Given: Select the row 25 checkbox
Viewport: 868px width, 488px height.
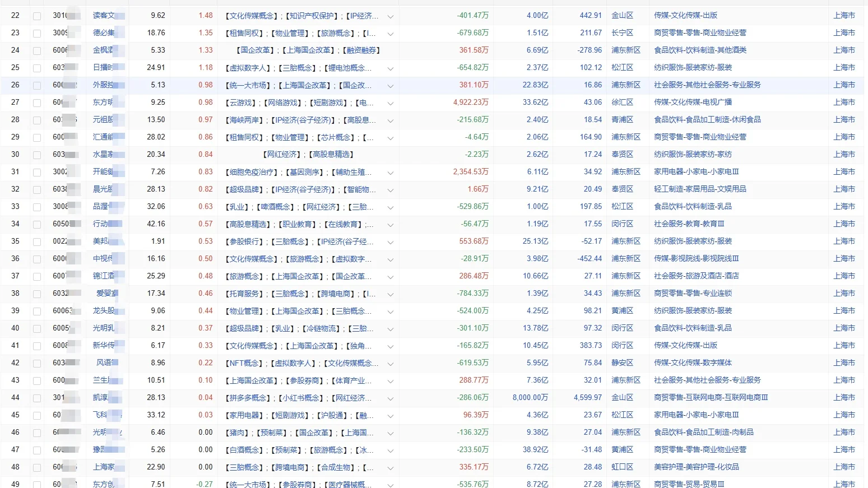Looking at the screenshot, I should pyautogui.click(x=37, y=68).
